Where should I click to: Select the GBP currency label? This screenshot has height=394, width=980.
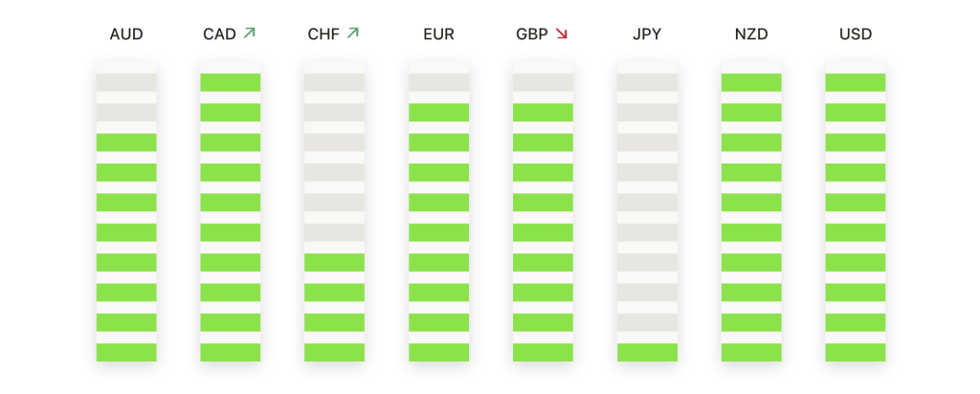(532, 34)
